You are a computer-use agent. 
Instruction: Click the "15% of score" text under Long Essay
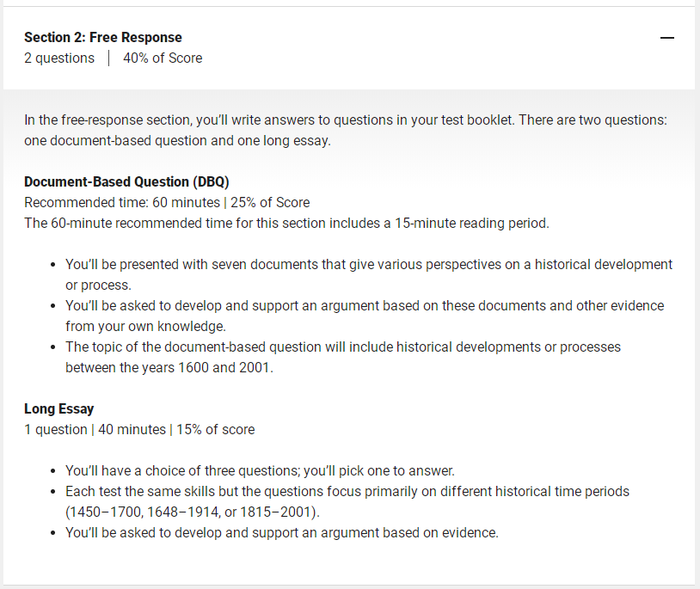(216, 429)
